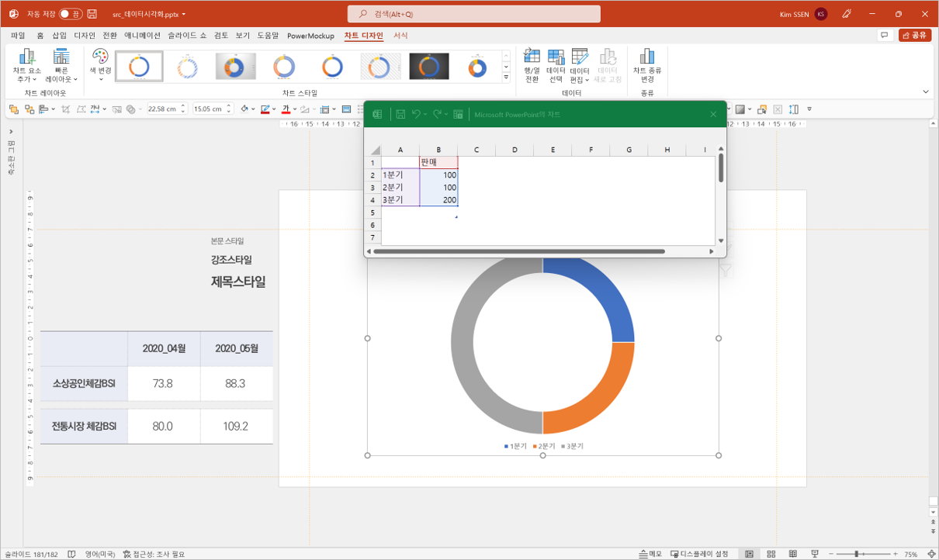Image resolution: width=939 pixels, height=560 pixels.
Task: Select cell A2 containing 1분기
Action: point(400,175)
